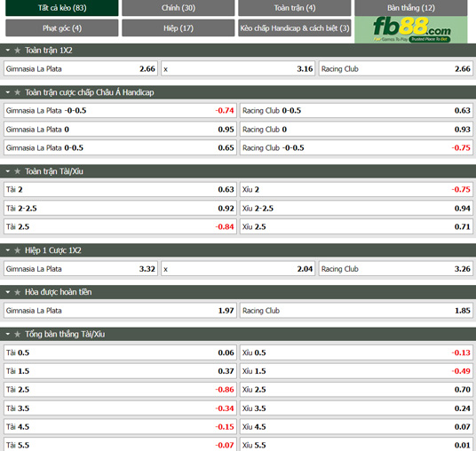Star the Tổng bàn thắng Tài/Xỉu section

pyautogui.click(x=17, y=334)
